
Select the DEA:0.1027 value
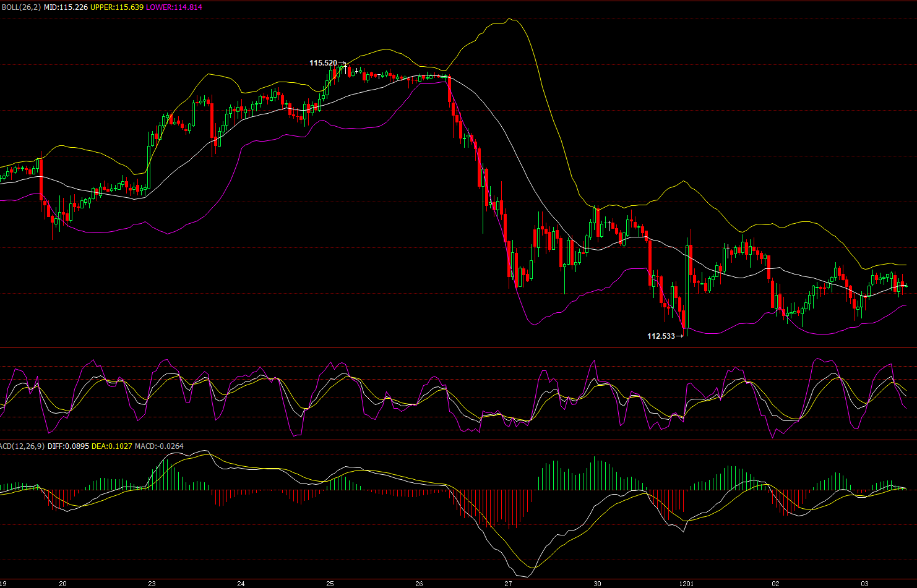tap(112, 446)
